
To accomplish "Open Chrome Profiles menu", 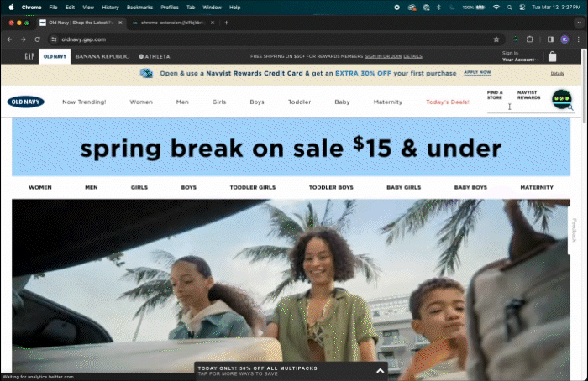I will 170,7.
